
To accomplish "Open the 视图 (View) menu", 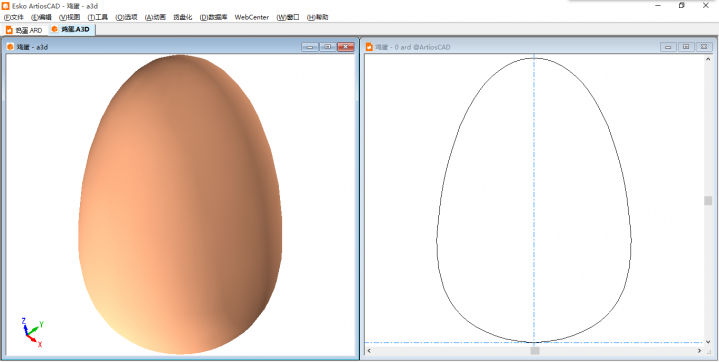I will pos(70,17).
